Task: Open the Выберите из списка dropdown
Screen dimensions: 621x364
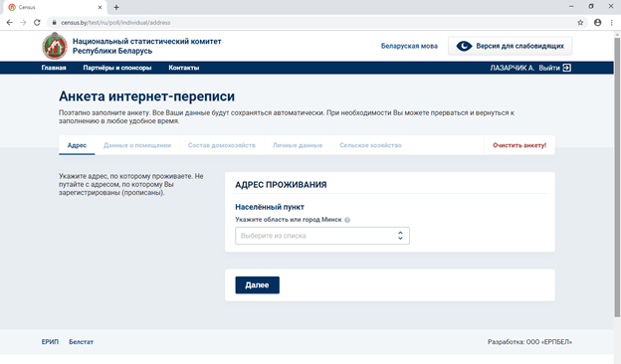Action: click(x=322, y=236)
